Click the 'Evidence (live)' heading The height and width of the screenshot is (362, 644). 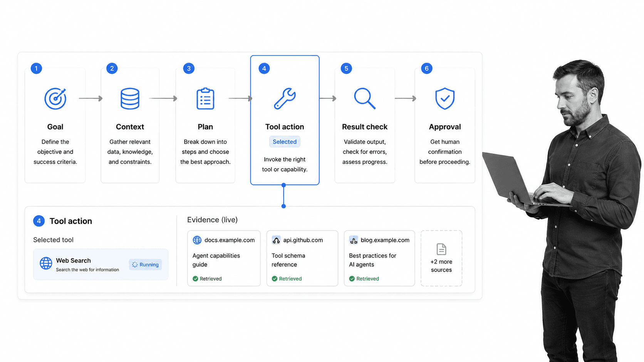(x=212, y=220)
